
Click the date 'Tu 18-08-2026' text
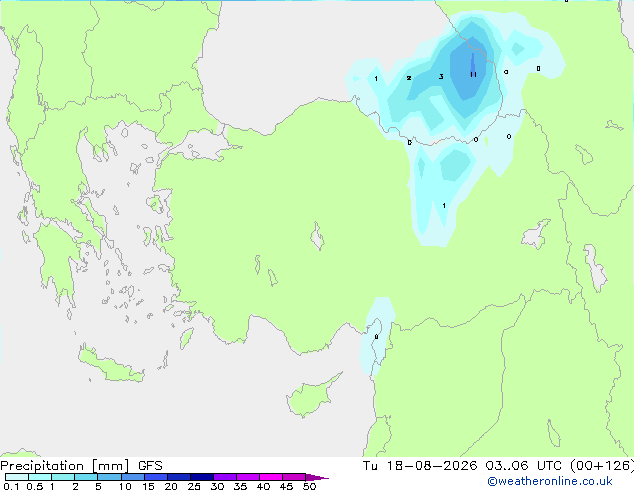pos(420,466)
